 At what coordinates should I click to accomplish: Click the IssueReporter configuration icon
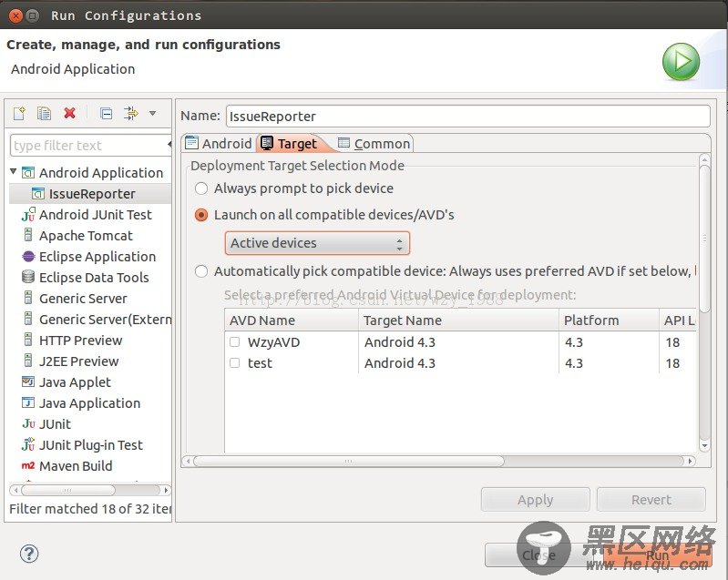tap(38, 194)
